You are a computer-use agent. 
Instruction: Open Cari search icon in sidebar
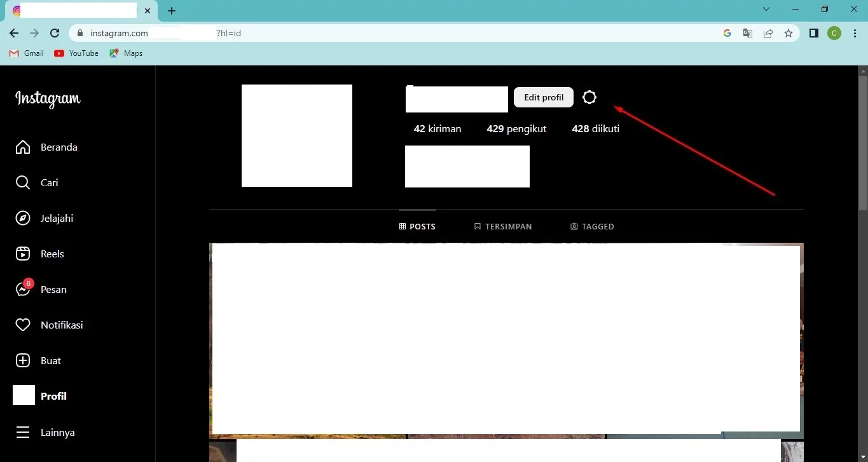(x=23, y=182)
